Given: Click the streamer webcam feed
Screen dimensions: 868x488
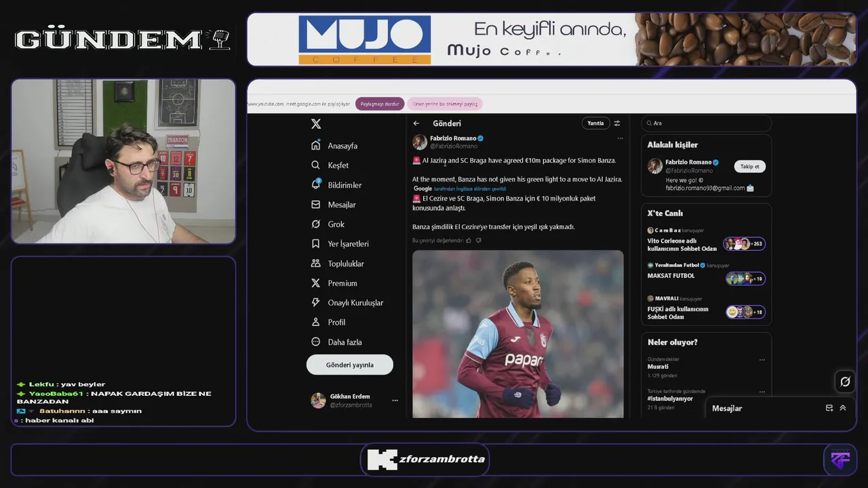Looking at the screenshot, I should click(123, 161).
